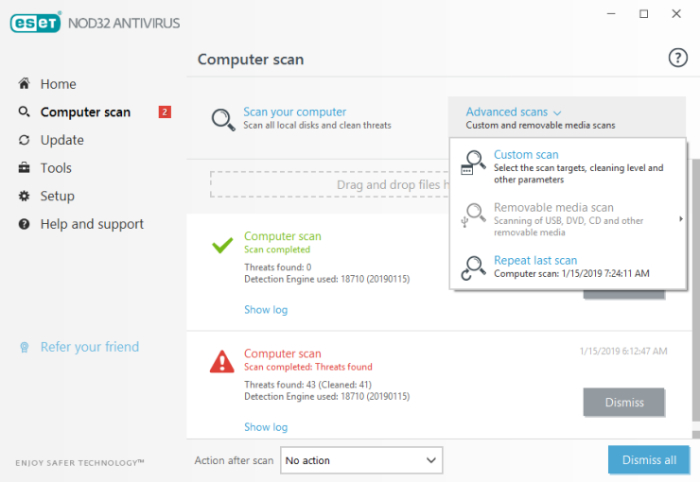The width and height of the screenshot is (700, 482).
Task: Click the 'Threats found: 43 (Cleaned: 41)' text
Action: point(308,384)
